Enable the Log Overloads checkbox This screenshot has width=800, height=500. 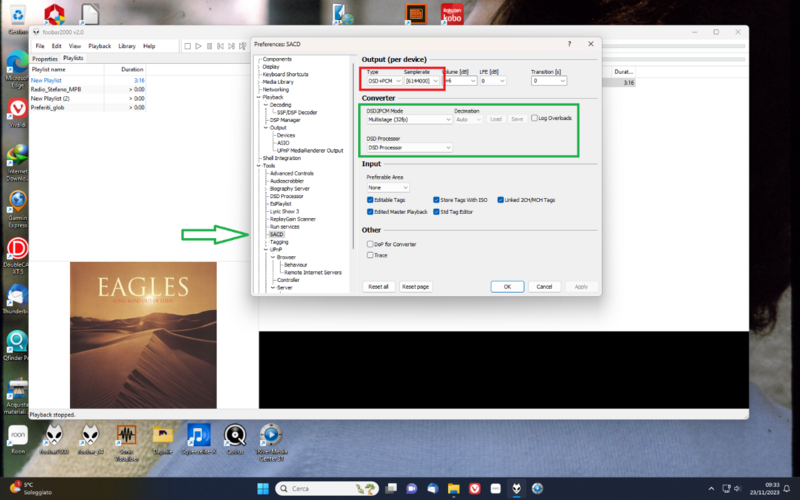pos(534,118)
